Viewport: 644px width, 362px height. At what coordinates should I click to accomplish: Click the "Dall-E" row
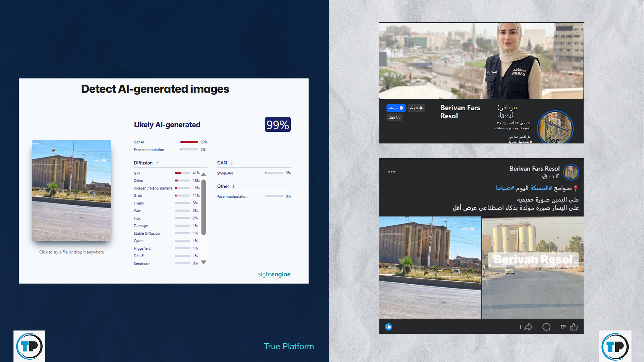pos(166,256)
